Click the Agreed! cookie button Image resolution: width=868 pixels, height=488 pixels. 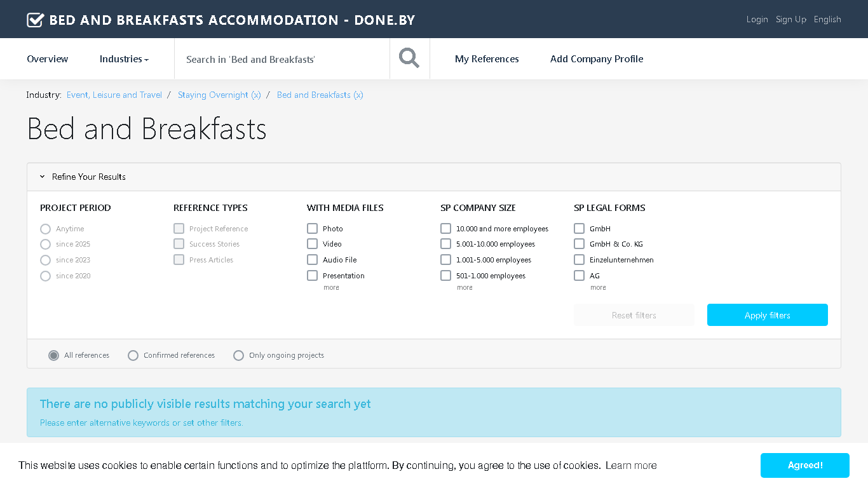(x=805, y=466)
